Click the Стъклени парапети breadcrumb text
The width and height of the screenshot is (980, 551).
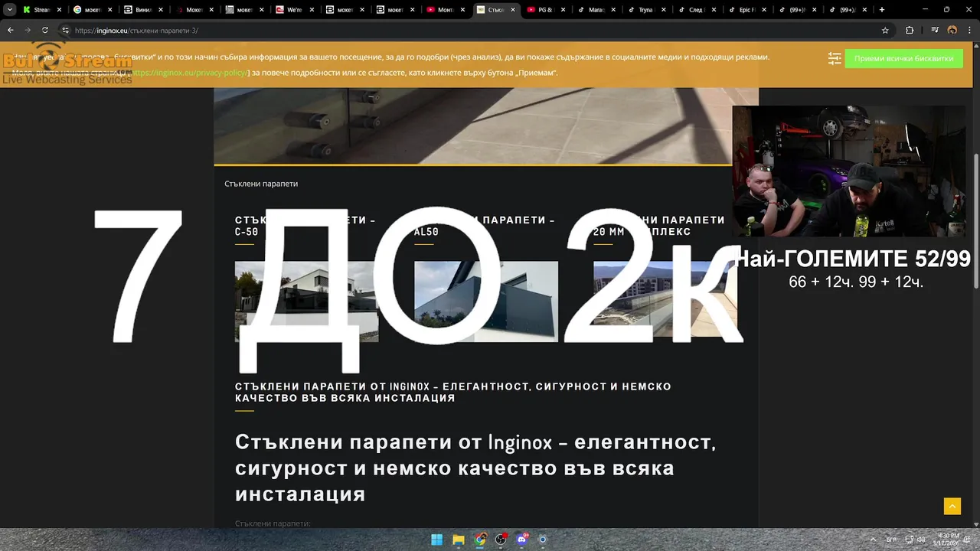tap(261, 184)
